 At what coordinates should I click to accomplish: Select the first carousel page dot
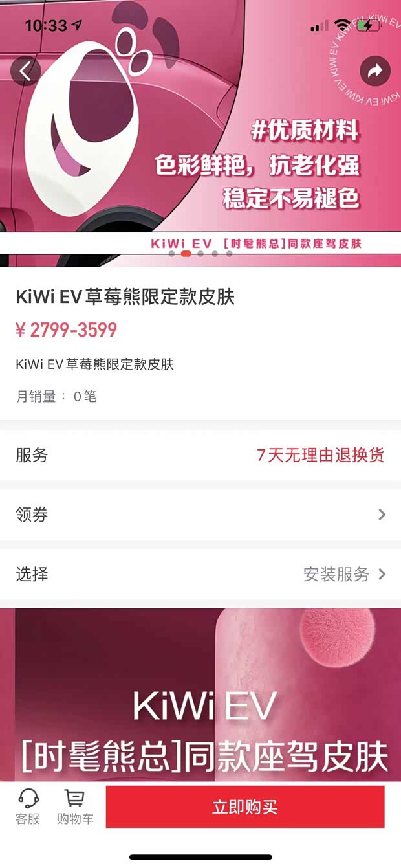(x=172, y=254)
